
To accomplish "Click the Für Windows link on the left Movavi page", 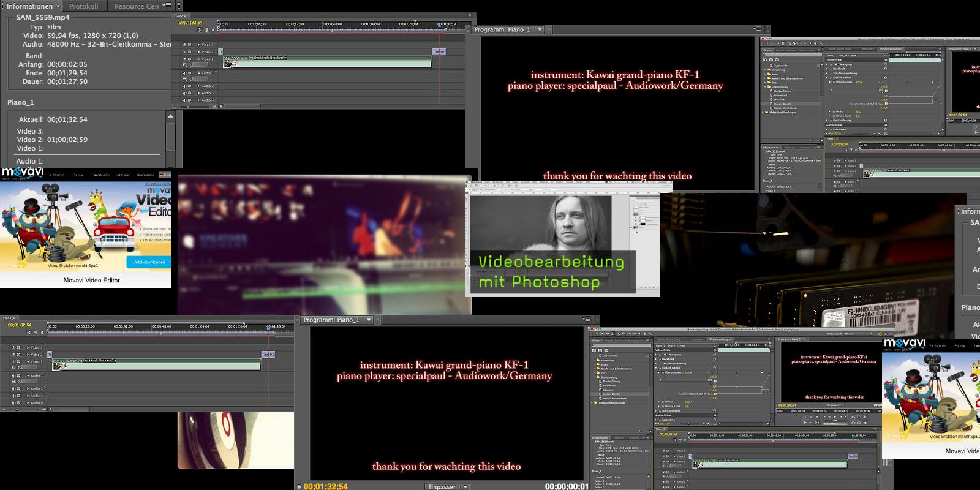I will click(56, 175).
